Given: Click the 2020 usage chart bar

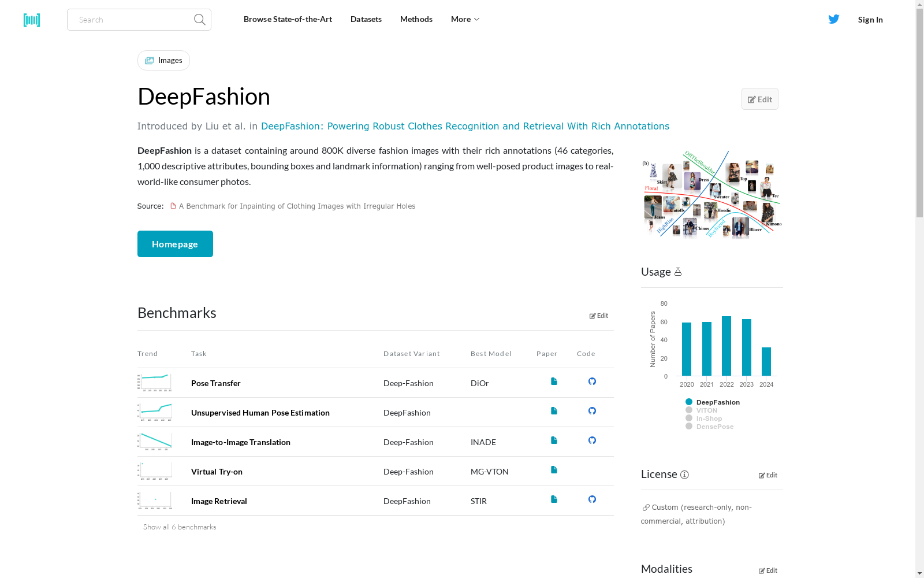Looking at the screenshot, I should (x=687, y=349).
